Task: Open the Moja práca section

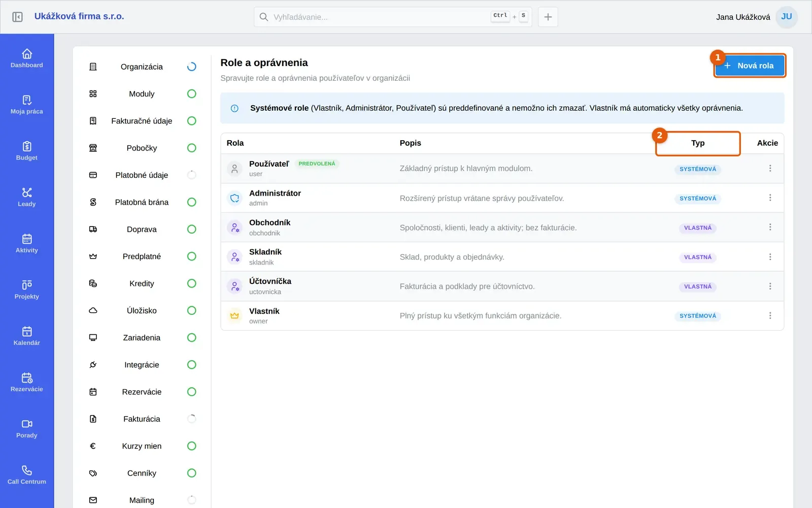Action: [27, 104]
